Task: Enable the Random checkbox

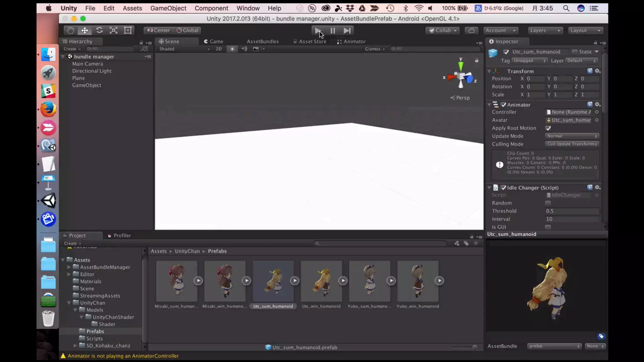Action: (548, 203)
